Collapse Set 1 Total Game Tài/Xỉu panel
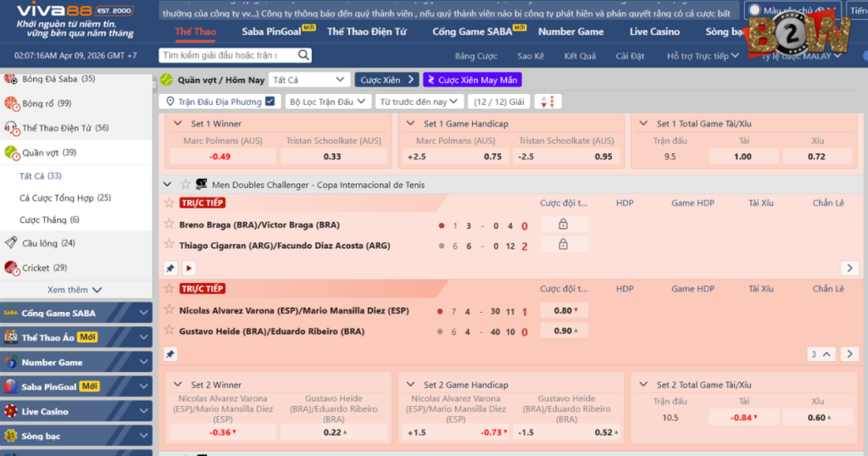This screenshot has height=456, width=868. (643, 124)
